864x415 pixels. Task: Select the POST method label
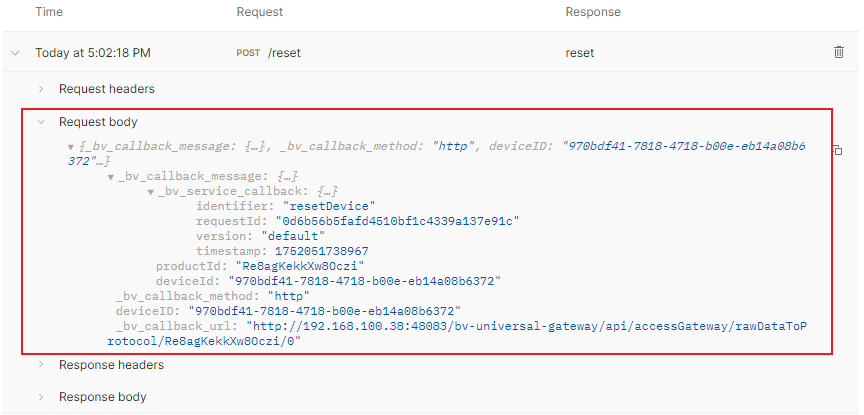pyautogui.click(x=248, y=53)
